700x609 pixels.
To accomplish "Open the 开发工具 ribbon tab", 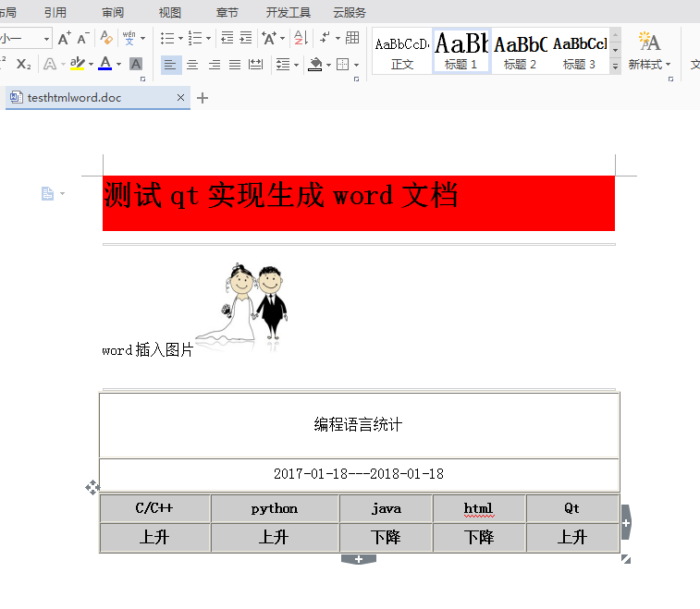I will point(288,13).
